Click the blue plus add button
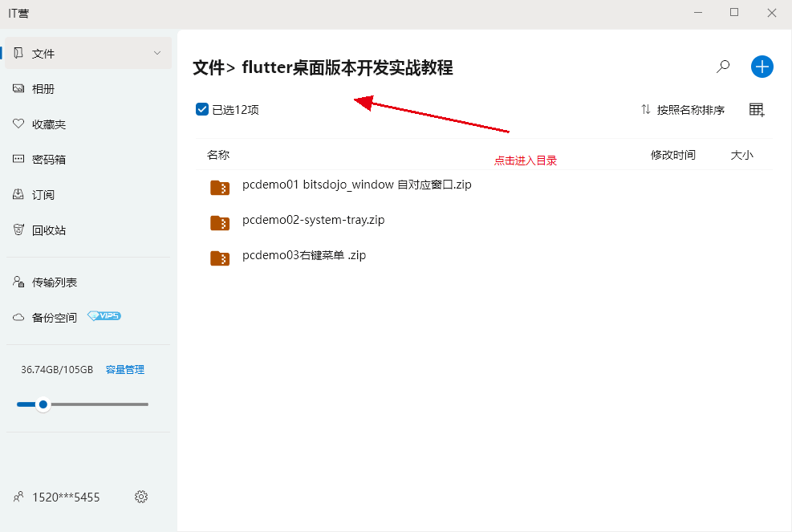 click(762, 67)
